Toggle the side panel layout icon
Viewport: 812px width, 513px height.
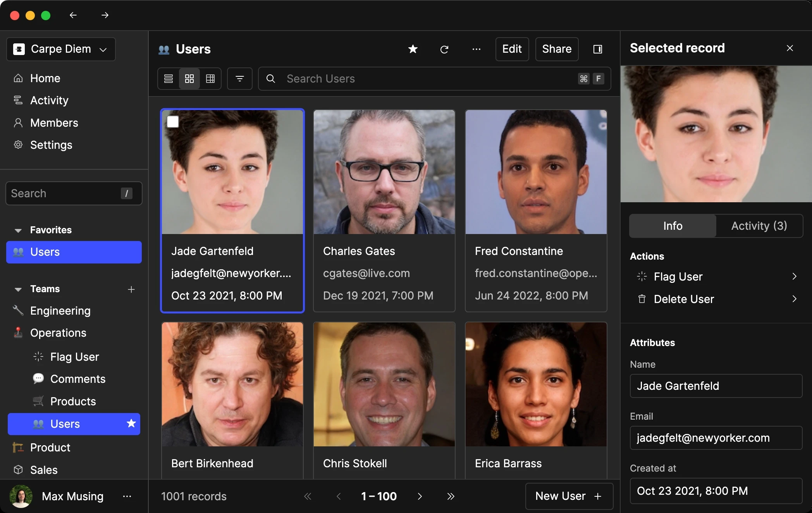click(x=597, y=49)
